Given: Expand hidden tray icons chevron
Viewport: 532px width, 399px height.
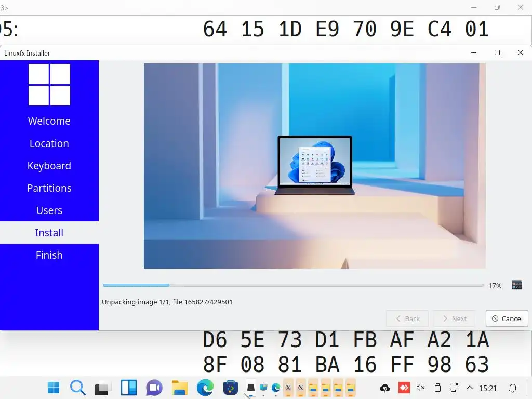Looking at the screenshot, I should [470, 388].
